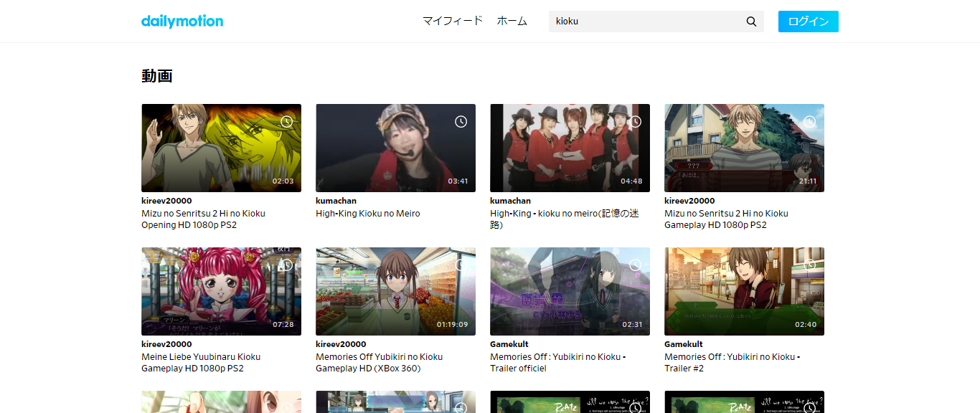Viewport: 980px width, 413px height.
Task: Open the 01:19:09 Memories Off thumbnail
Action: coord(395,291)
